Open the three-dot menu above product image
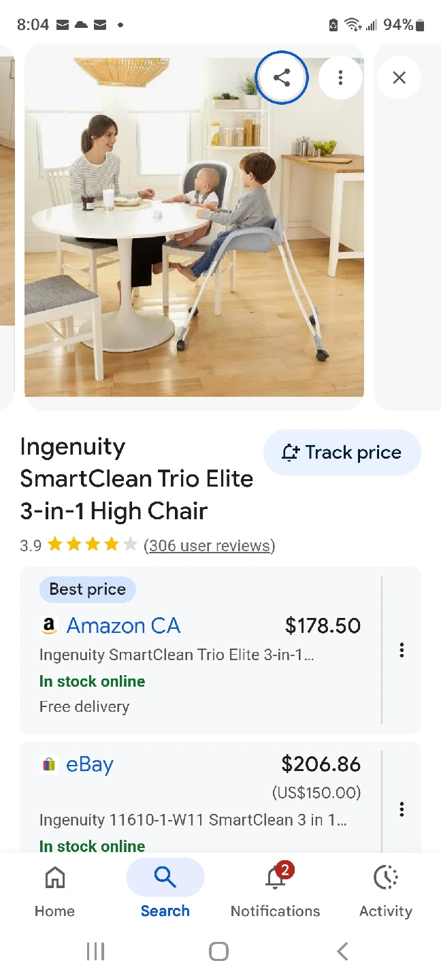 [x=340, y=78]
